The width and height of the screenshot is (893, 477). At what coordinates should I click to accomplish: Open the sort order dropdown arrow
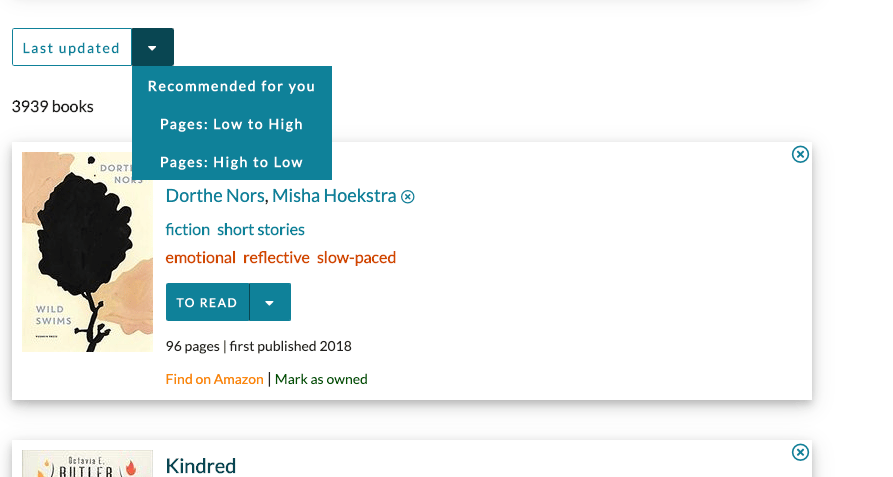click(152, 47)
